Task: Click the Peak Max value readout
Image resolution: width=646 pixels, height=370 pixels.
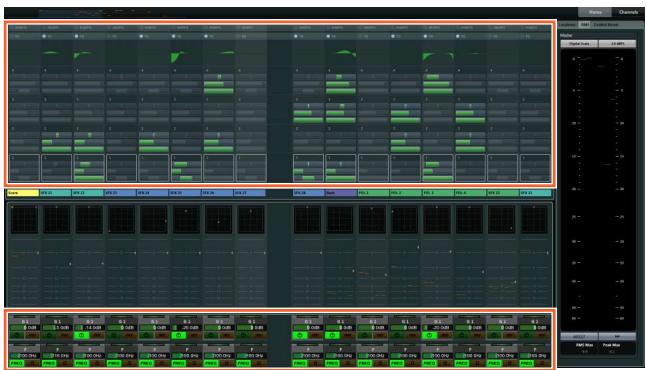Action: coord(611,351)
